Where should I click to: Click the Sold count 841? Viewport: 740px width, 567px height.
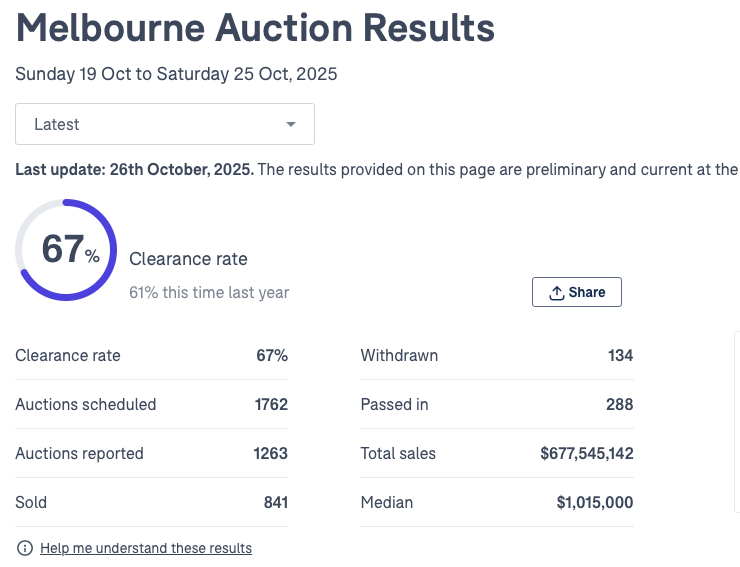pyautogui.click(x=275, y=502)
